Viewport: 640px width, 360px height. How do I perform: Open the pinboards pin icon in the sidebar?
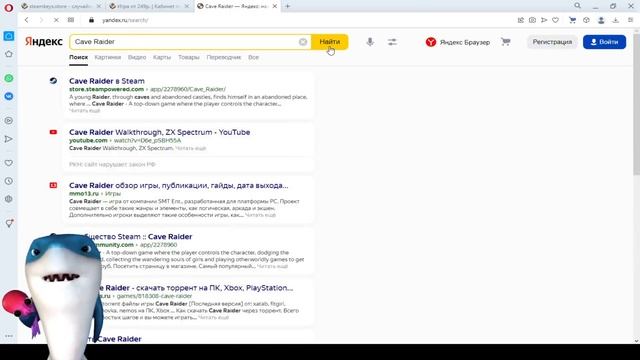pos(9,223)
